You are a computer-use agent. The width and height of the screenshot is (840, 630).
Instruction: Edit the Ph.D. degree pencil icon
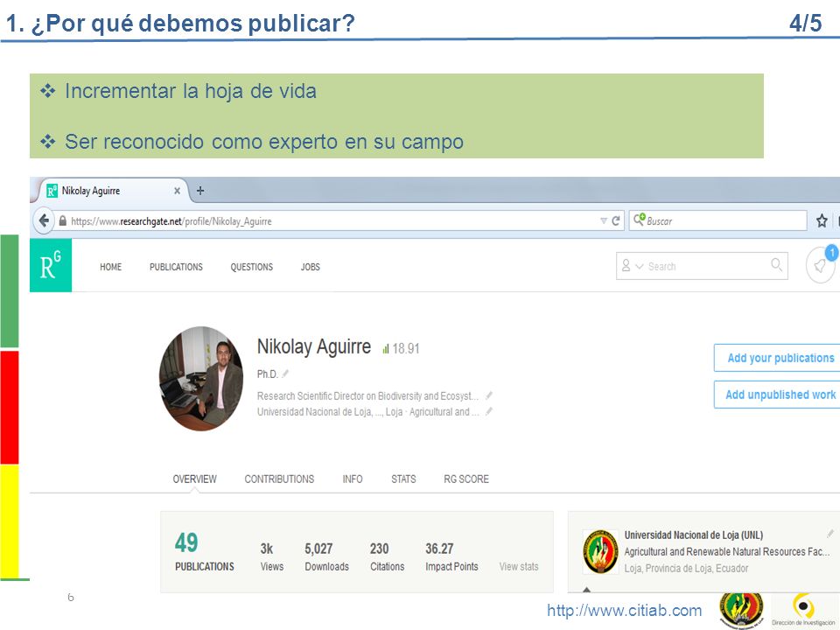285,374
